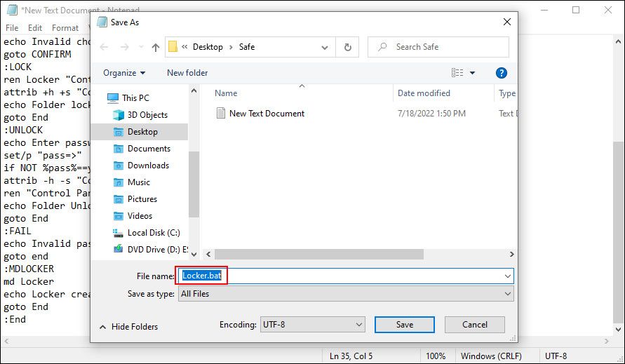Screen dimensions: 625x364
Task: Select 3D Objects in sidebar
Action: pos(147,115)
